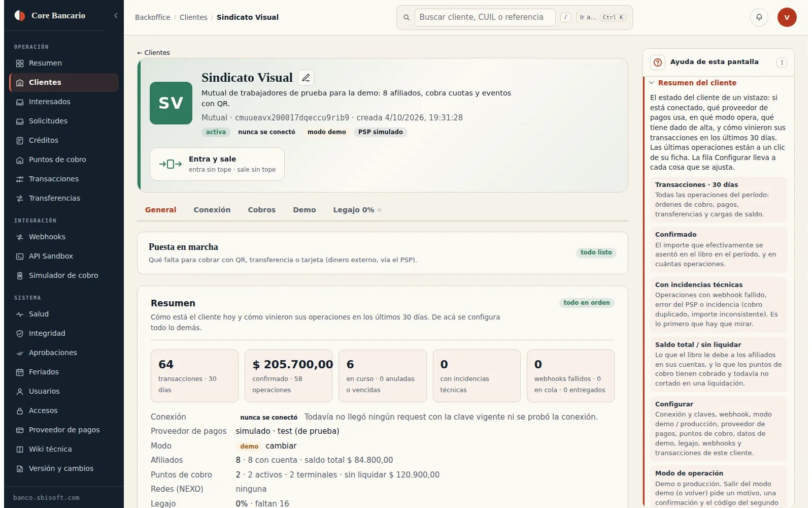Open Aprobaciones page
Viewport: 812px width, 508px height.
(x=64, y=353)
